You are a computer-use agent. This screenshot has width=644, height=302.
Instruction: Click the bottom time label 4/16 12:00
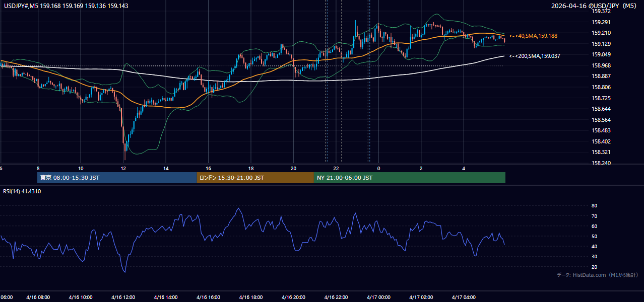pos(123,297)
